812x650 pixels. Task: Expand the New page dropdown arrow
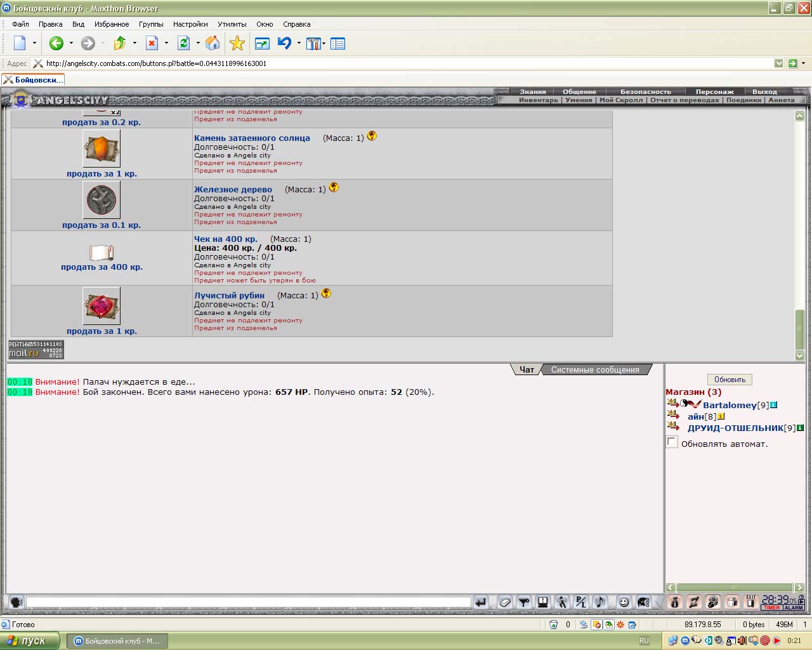click(34, 43)
